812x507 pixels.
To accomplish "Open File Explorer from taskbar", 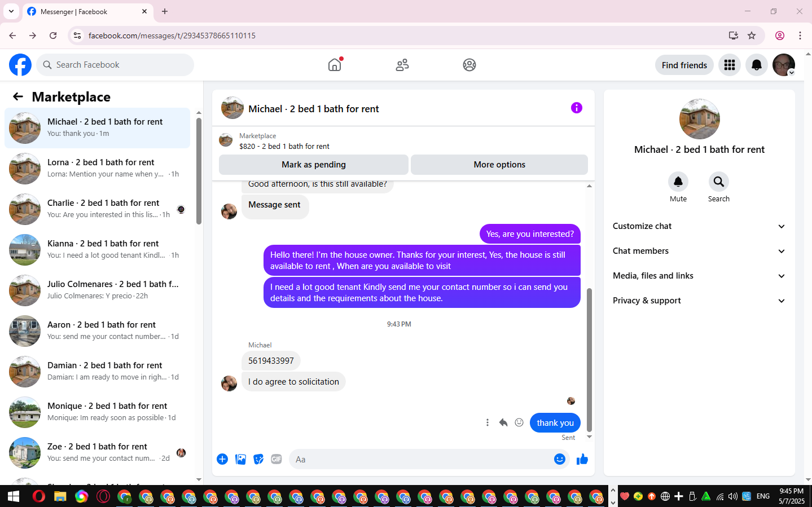I will (60, 496).
